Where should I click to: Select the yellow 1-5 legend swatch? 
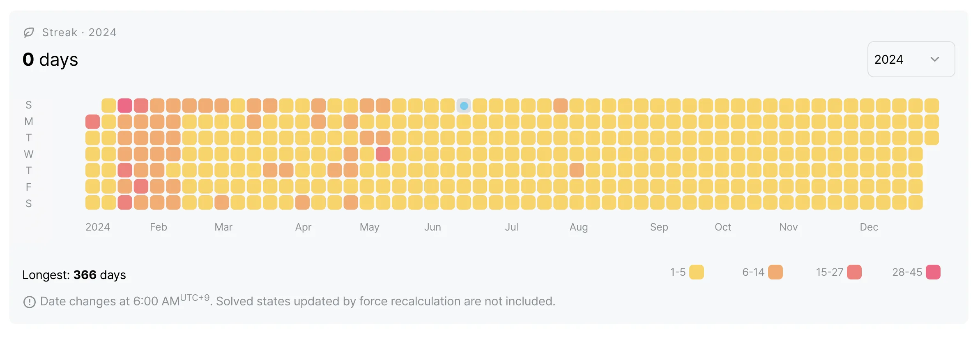click(x=696, y=272)
